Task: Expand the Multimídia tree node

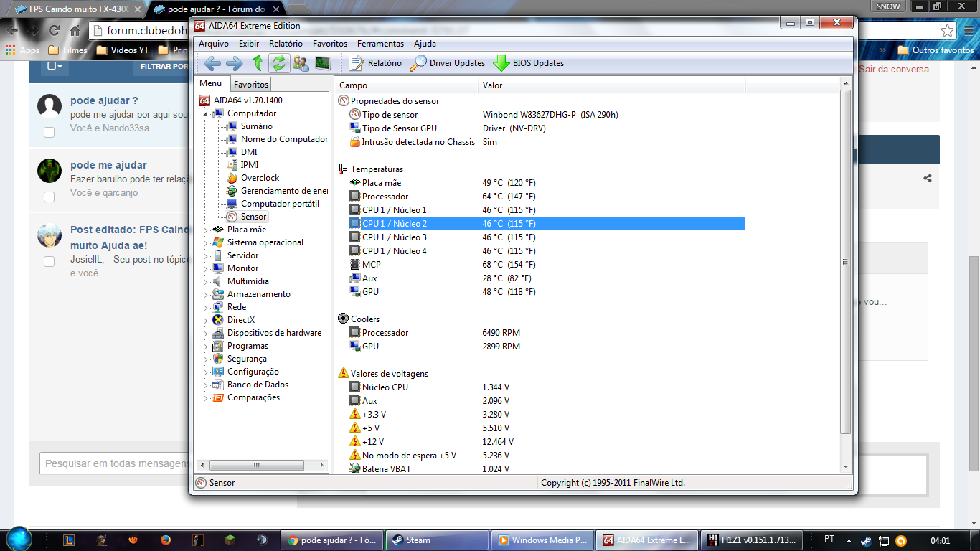Action: (206, 281)
